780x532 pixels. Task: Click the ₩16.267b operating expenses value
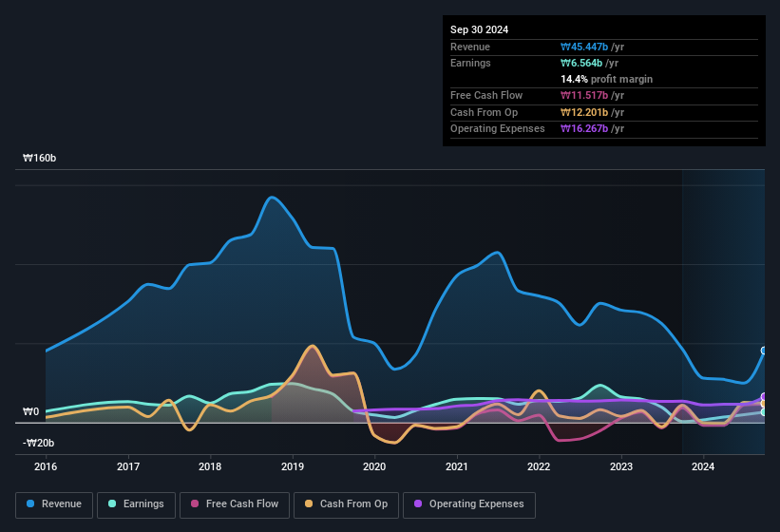point(584,129)
